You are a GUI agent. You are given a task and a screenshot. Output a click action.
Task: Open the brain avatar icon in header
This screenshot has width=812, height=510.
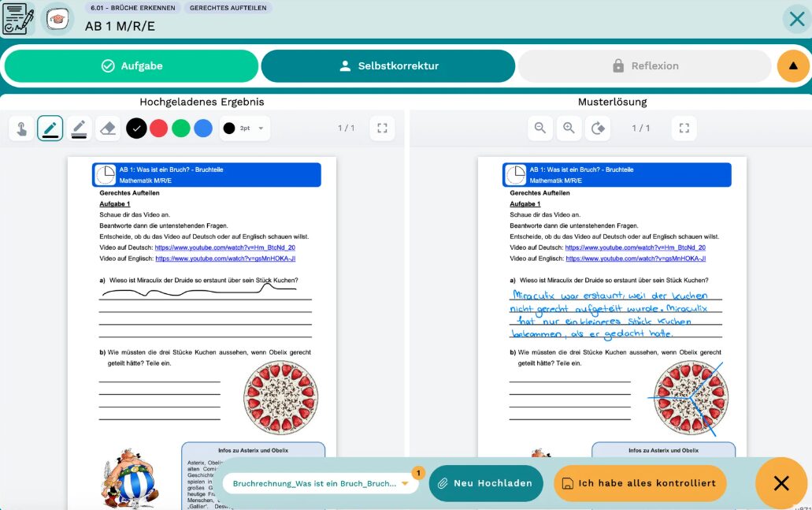tap(57, 19)
